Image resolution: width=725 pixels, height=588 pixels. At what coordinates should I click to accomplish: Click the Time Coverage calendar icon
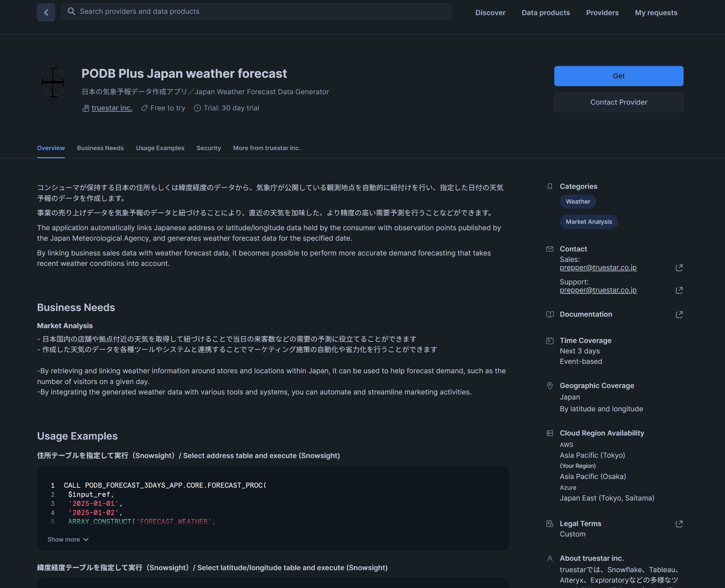pyautogui.click(x=550, y=340)
